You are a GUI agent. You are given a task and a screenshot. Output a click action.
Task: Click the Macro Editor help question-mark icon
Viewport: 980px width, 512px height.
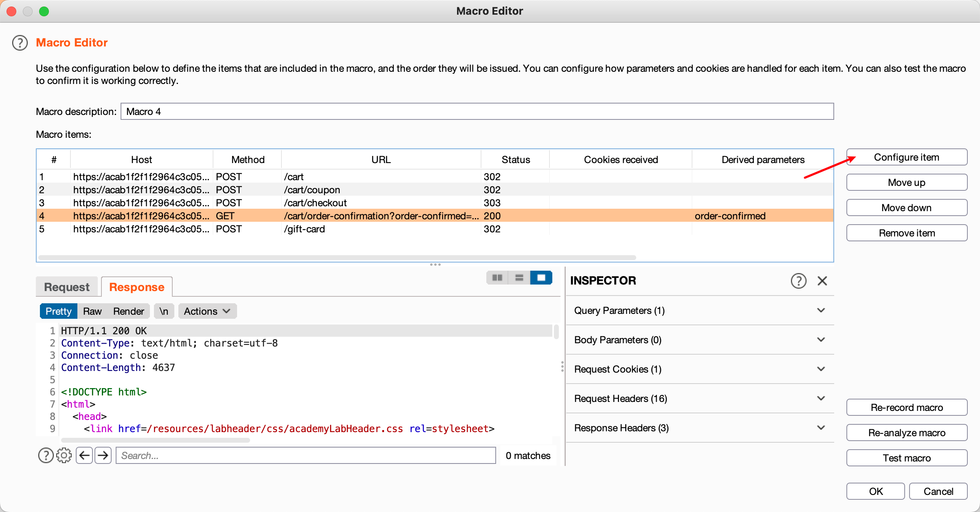click(20, 43)
